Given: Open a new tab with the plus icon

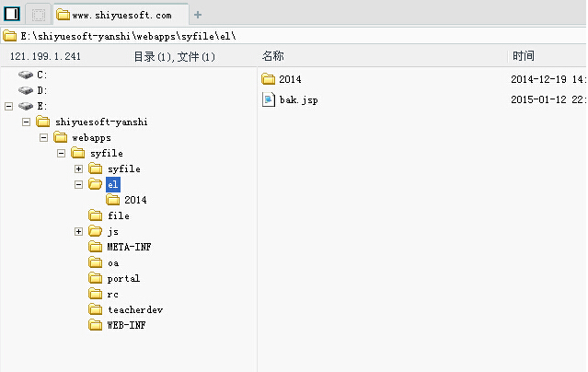Looking at the screenshot, I should point(198,15).
